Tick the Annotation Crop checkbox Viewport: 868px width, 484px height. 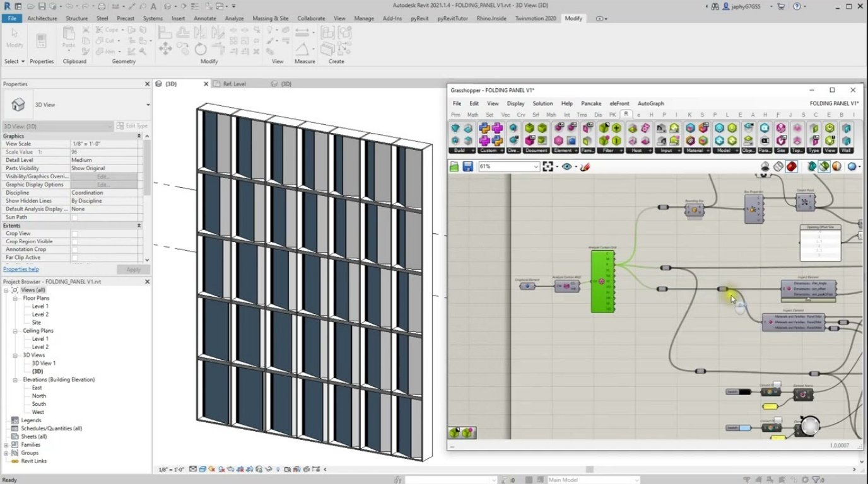point(74,250)
